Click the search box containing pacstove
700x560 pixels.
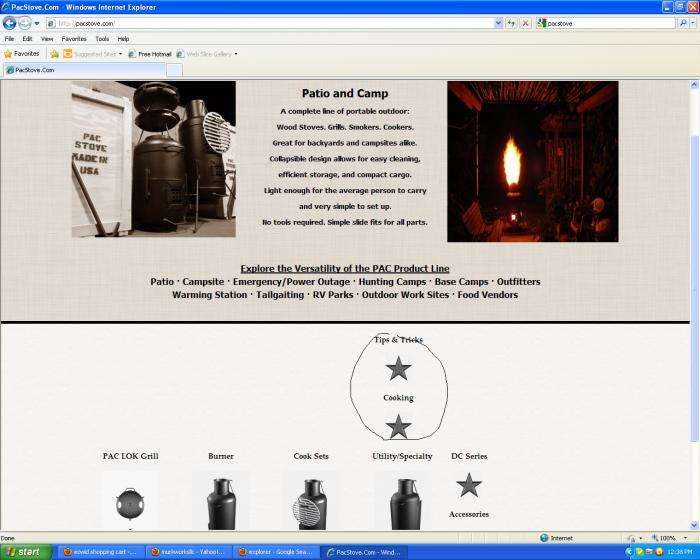[606, 23]
